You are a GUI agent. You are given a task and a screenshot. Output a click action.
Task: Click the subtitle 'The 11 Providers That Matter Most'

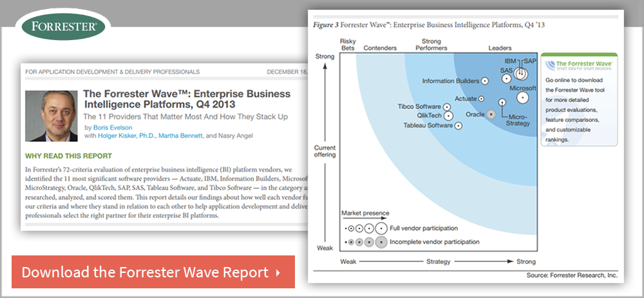click(x=185, y=117)
